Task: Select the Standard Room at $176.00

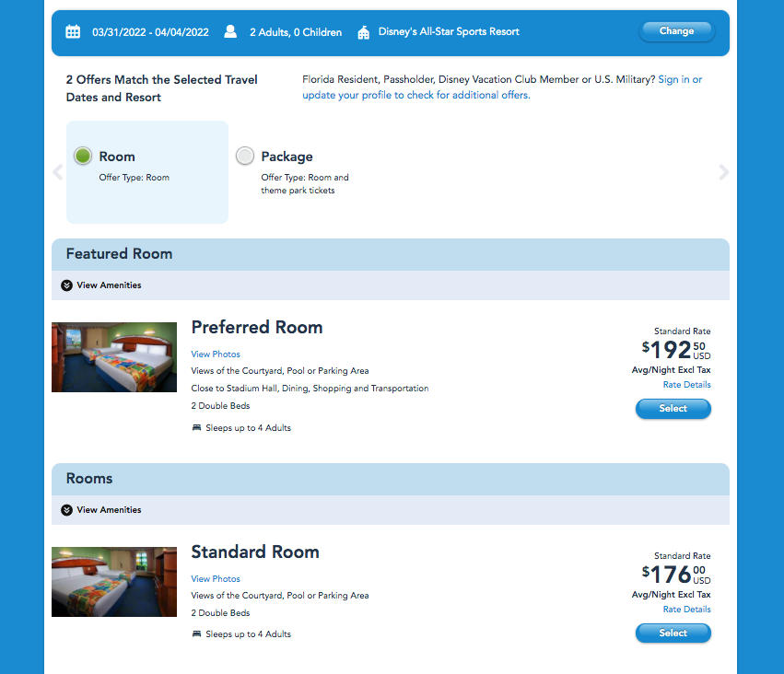Action: point(673,633)
